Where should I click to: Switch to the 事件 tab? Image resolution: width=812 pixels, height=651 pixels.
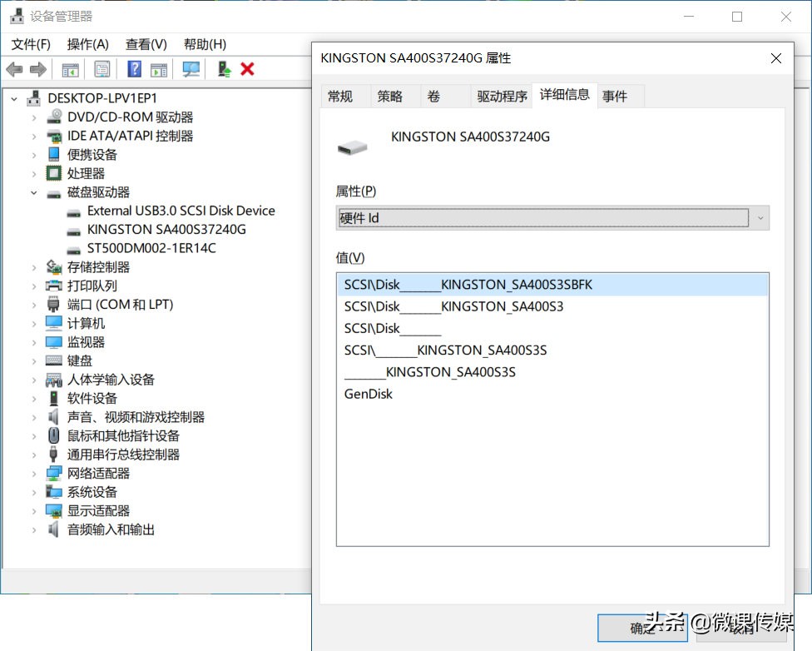click(621, 97)
